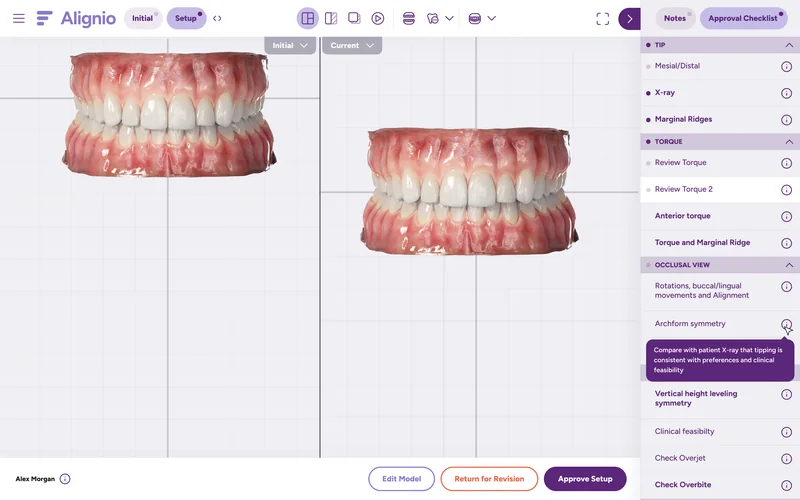The width and height of the screenshot is (800, 500).
Task: Select the Check Overjet checklist item
Action: coord(720,458)
